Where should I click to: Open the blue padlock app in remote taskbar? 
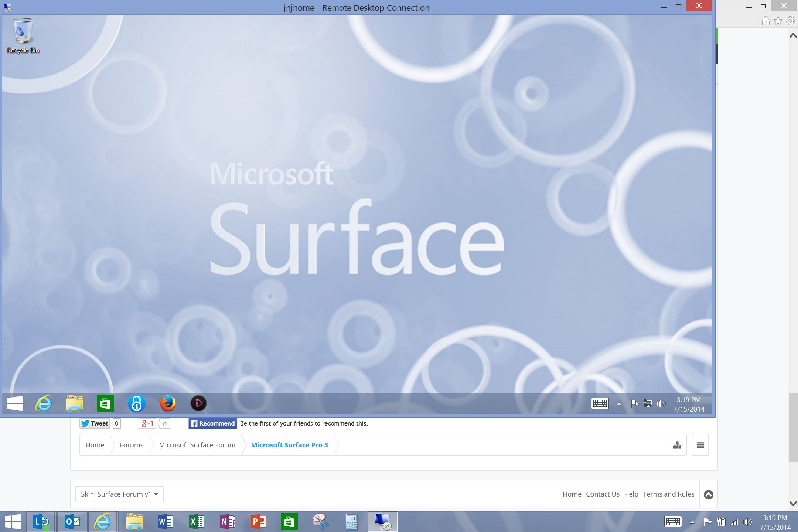[x=136, y=403]
